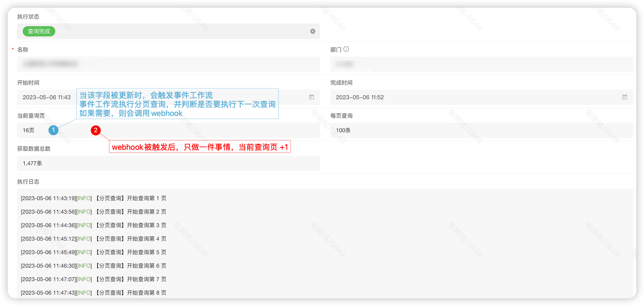Click the info icon beside 部门
This screenshot has height=306, width=644.
coord(346,49)
